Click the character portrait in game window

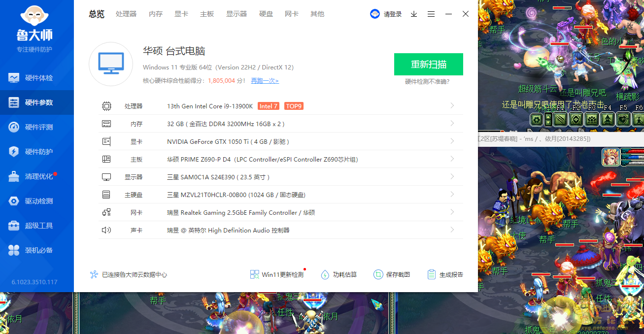coord(611,157)
